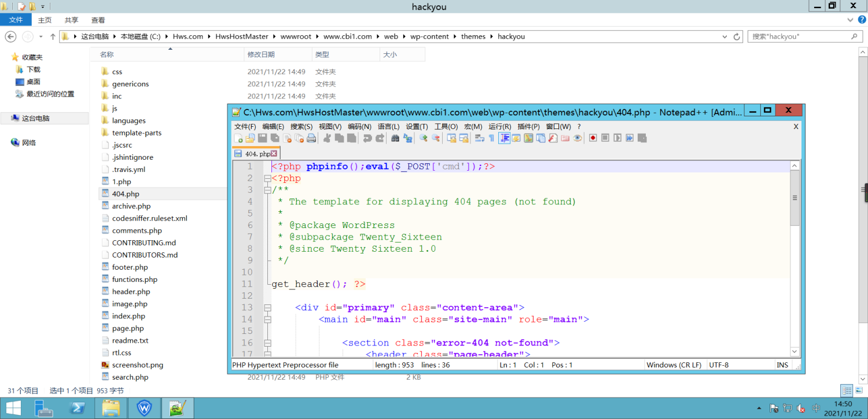Expand breadcrumb chevron after wwwroot
The image size is (868, 419).
click(317, 36)
